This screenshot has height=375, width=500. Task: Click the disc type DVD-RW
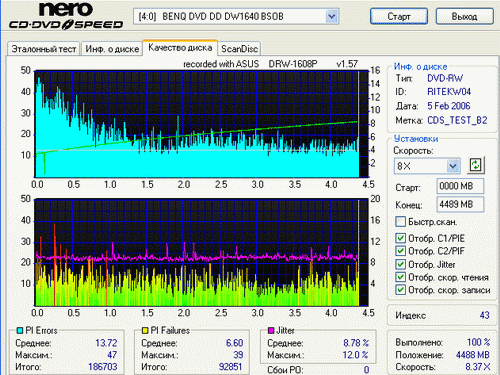tap(445, 78)
